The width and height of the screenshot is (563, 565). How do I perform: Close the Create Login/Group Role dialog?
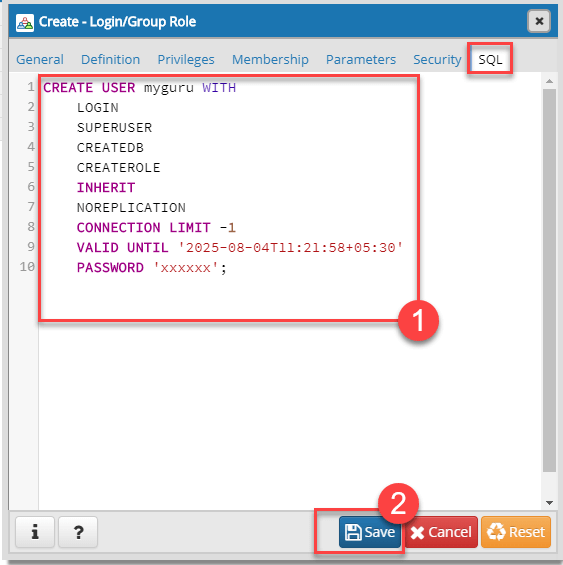(539, 21)
